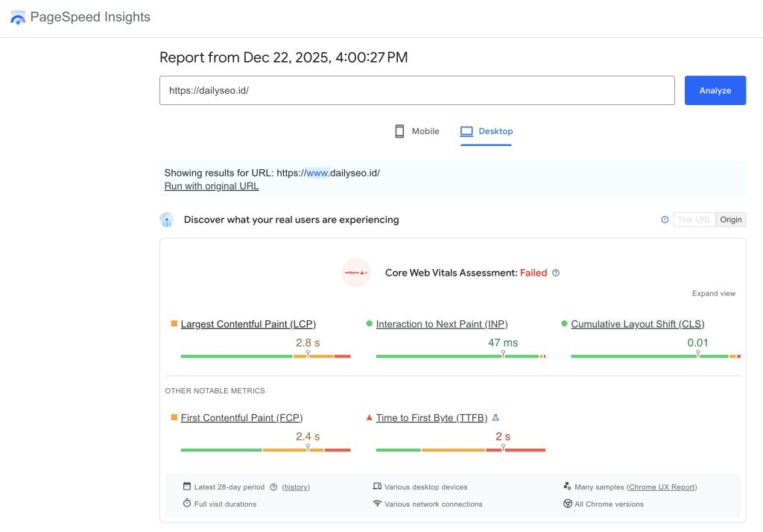
Task: Switch to the Mobile tab
Action: tap(417, 131)
